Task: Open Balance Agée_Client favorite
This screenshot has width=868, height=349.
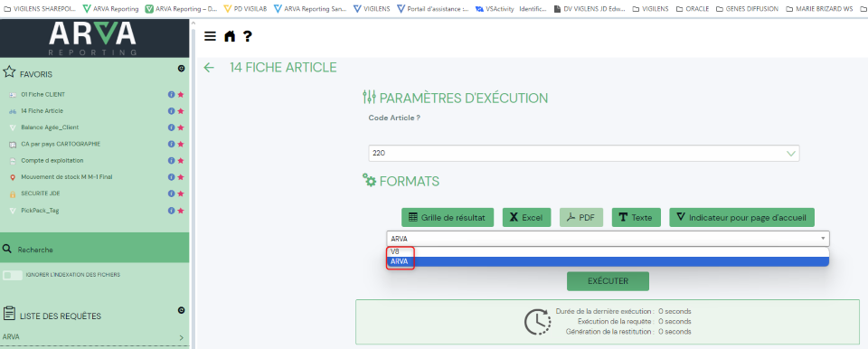Action: 50,127
